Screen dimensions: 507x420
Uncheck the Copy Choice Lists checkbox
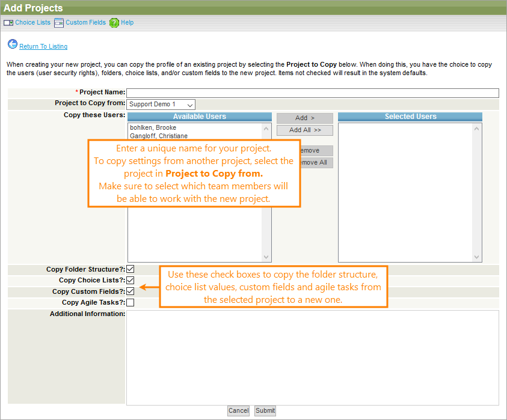coord(131,280)
